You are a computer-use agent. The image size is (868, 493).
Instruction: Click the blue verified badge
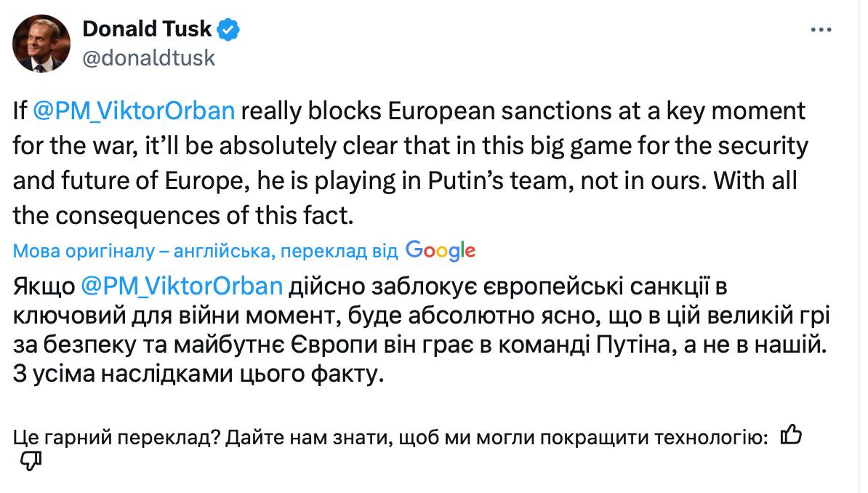point(230,30)
